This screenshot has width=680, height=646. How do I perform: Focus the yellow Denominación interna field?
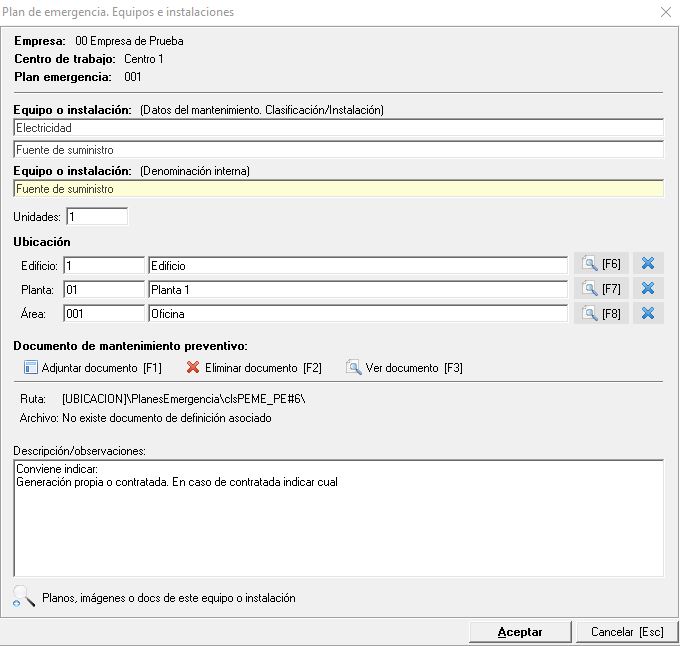coord(338,188)
